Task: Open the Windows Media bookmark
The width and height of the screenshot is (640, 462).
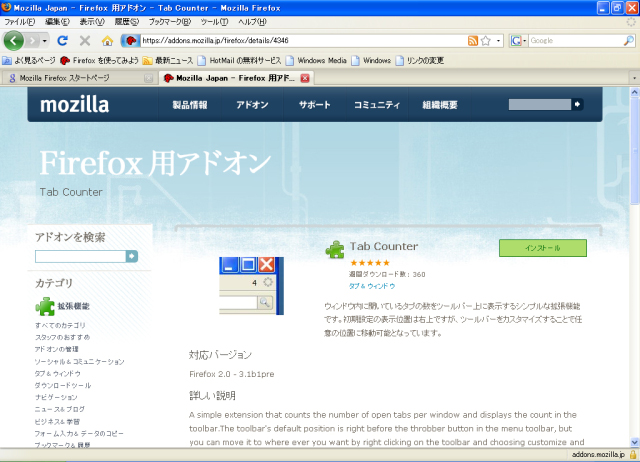Action: click(x=316, y=61)
